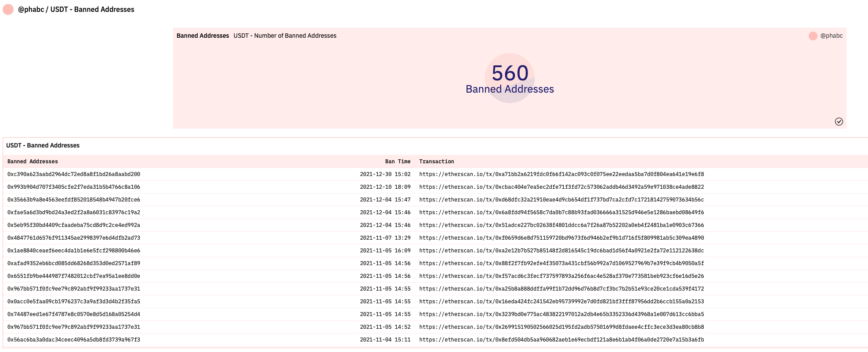Screen dimensions: 868x352
Task: Sort by the 'Banned Addresses' column header
Action: click(x=33, y=162)
